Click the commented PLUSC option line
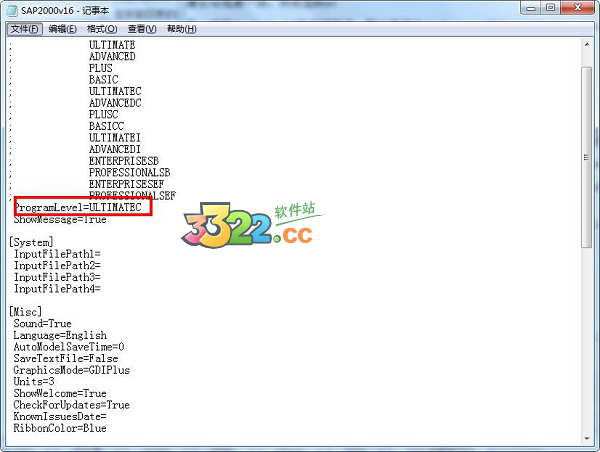Screen dimensions: 600x452 point(103,114)
